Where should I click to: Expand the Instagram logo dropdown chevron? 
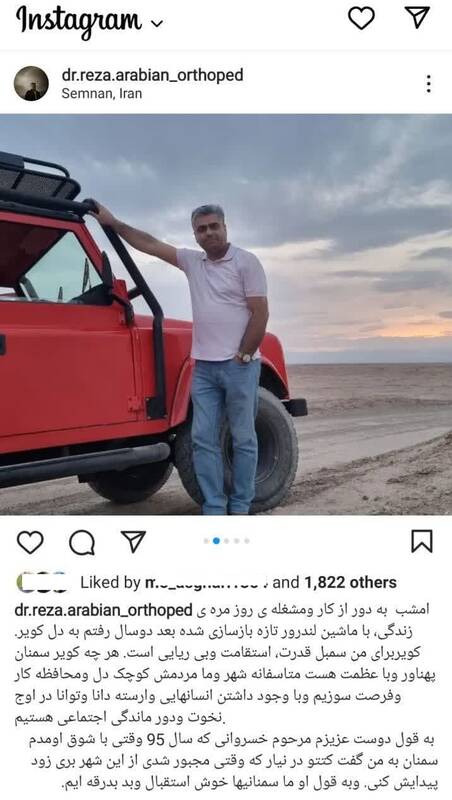(158, 23)
